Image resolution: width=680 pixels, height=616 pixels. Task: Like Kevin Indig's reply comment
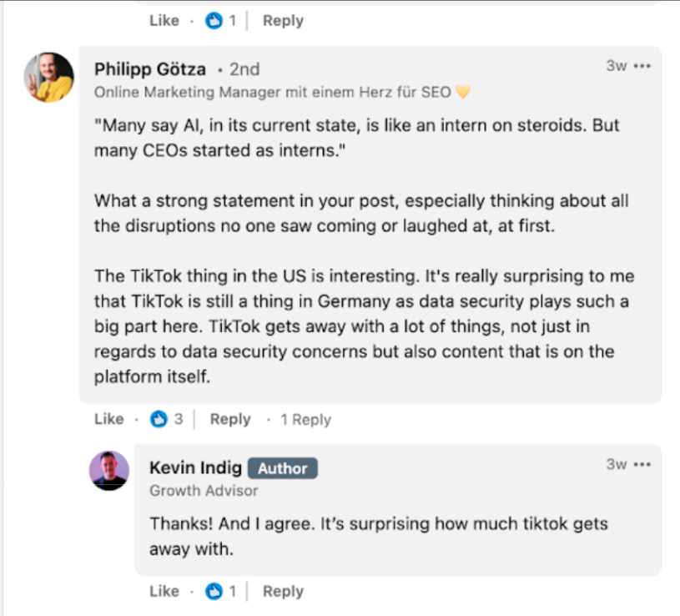[x=164, y=591]
